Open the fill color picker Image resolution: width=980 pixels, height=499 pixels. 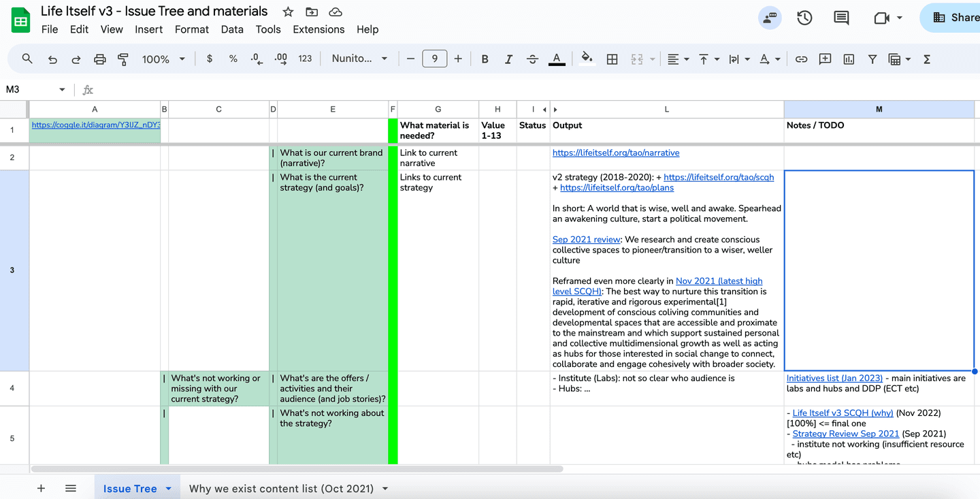pyautogui.click(x=587, y=59)
